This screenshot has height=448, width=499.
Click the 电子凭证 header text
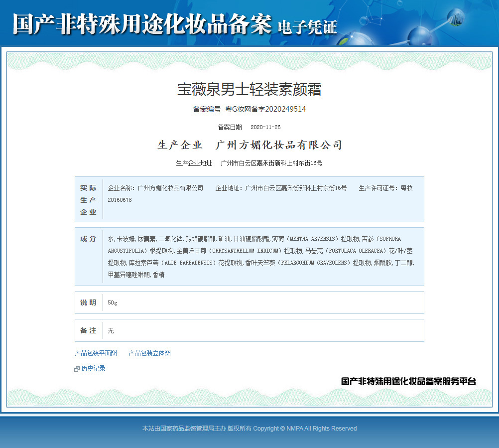pos(307,27)
